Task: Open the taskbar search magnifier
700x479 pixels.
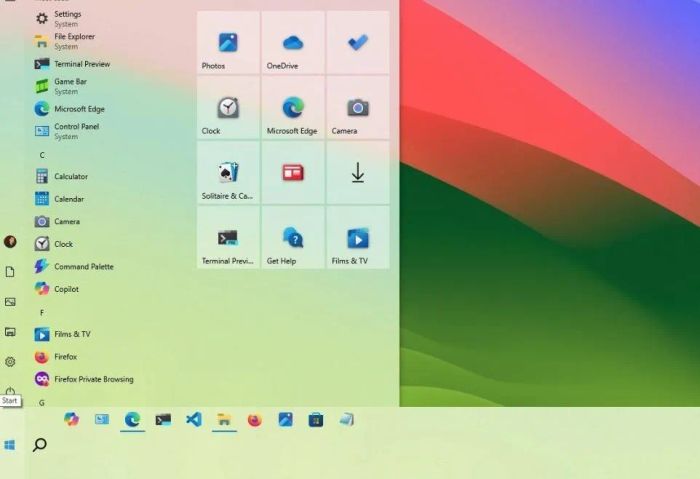Action: (39, 444)
